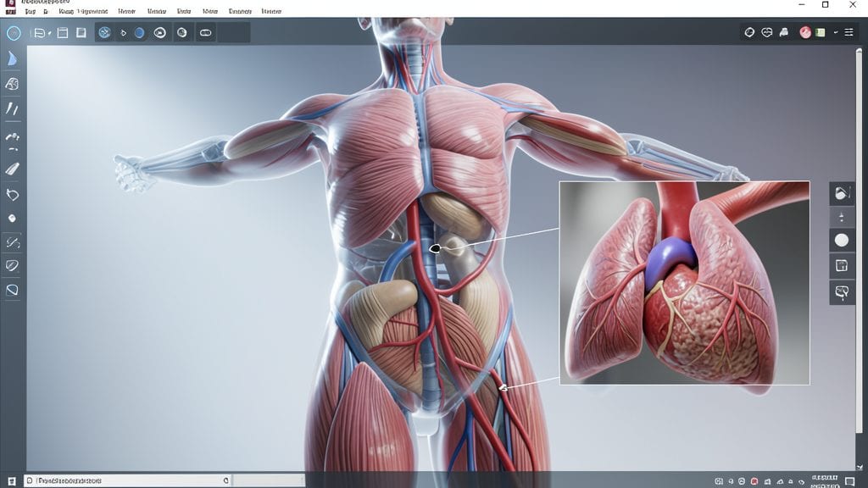The height and width of the screenshot is (488, 868).
Task: Open the first menu in the menu bar
Action: coord(31,11)
